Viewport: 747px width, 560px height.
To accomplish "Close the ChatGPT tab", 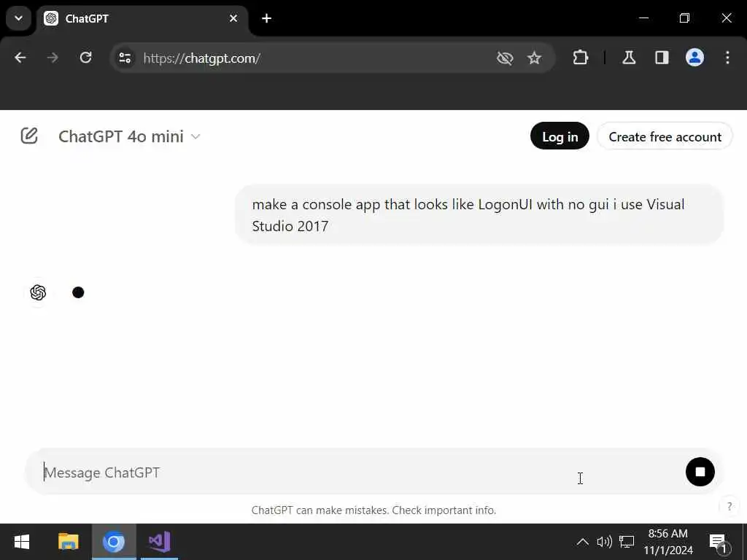I will 233,18.
